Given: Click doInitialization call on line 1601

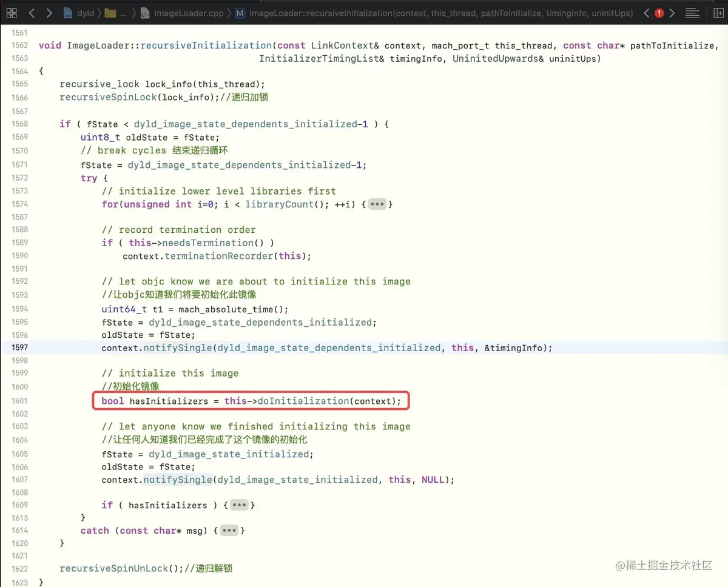Looking at the screenshot, I should click(x=303, y=401).
